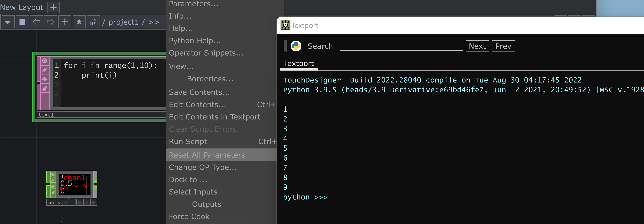The width and height of the screenshot is (644, 224).
Task: Toggle the lock flag on noise1 node
Action: point(53,192)
